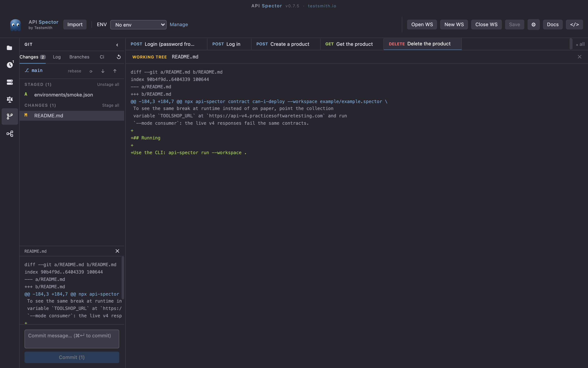Select staged file environments/smoke.json
Viewport: 588px width, 368px height.
pyautogui.click(x=72, y=95)
